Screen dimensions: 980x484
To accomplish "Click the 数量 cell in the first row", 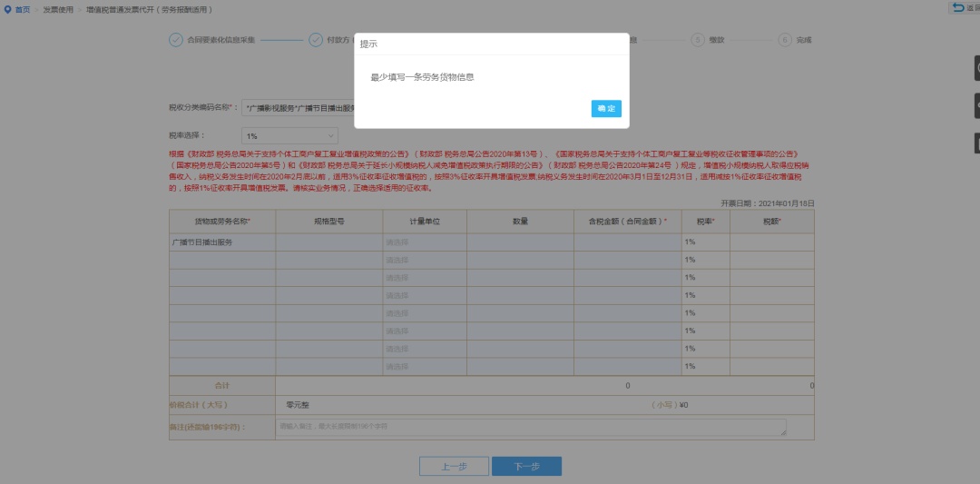I will (x=520, y=242).
